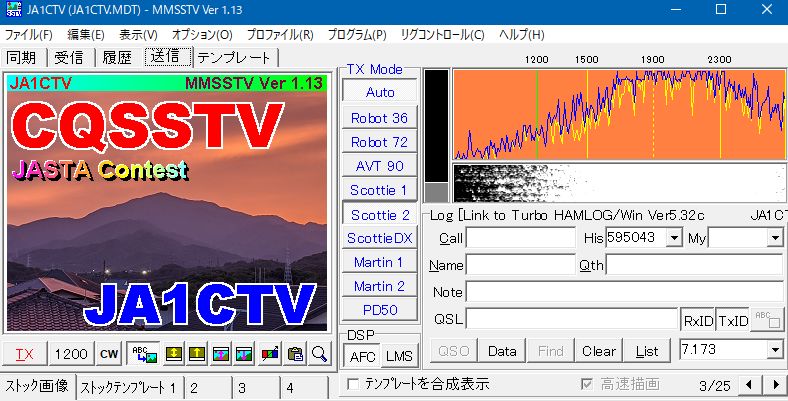
Task: Select the ストック画像 tab
Action: [37, 386]
